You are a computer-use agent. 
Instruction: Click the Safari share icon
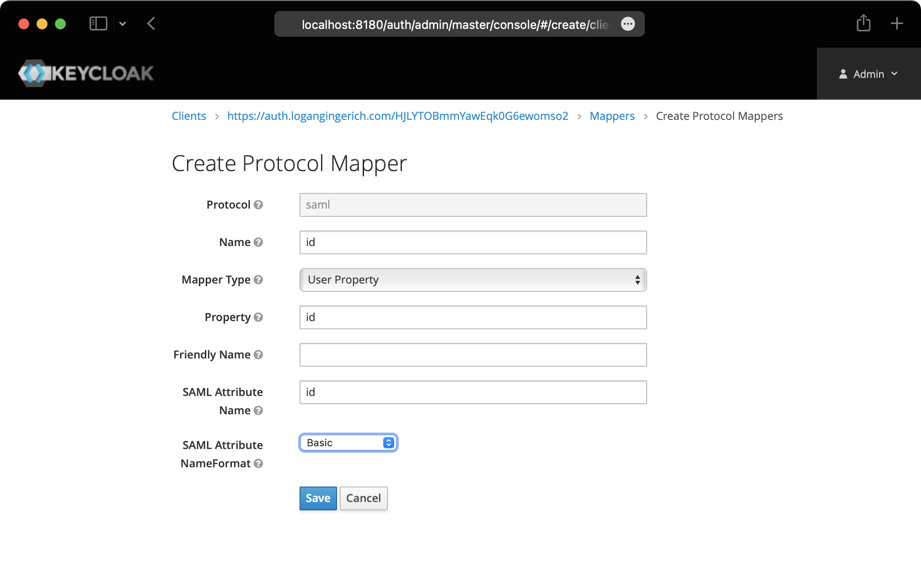[x=863, y=23]
